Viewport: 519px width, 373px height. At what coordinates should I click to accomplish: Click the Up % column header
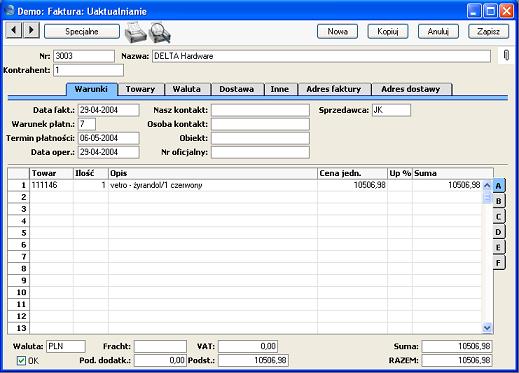(400, 173)
